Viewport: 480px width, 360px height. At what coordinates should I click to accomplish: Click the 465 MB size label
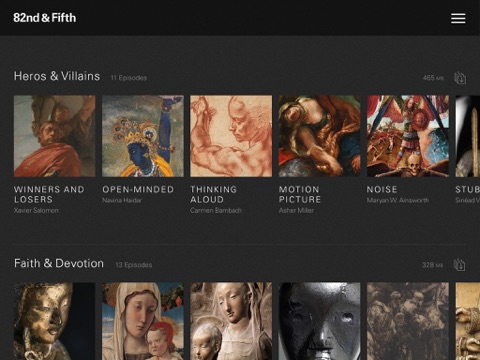[433, 78]
